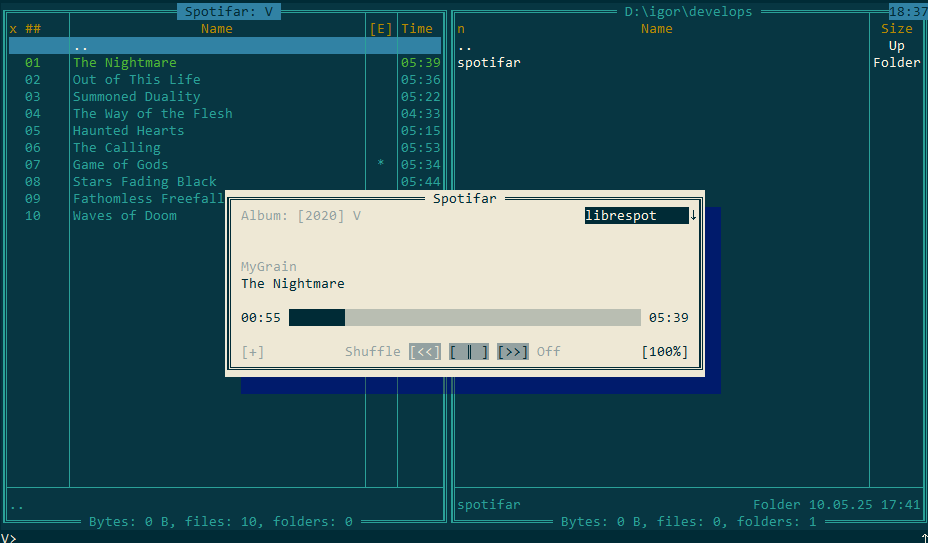Click the Spotifar: V panel title
Viewport: 928px width, 543px height.
tap(228, 12)
